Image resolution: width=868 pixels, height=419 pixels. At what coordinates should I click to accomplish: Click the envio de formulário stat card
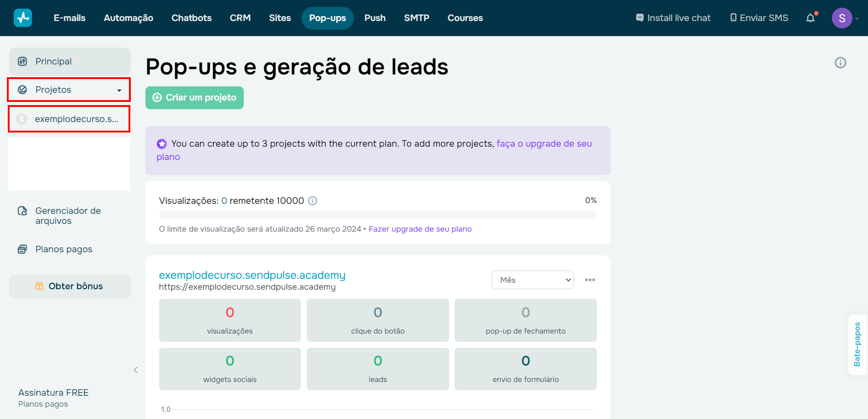[525, 369]
